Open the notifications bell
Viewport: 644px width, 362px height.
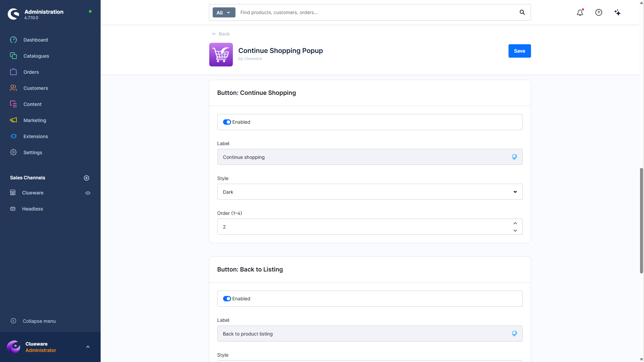(x=580, y=12)
